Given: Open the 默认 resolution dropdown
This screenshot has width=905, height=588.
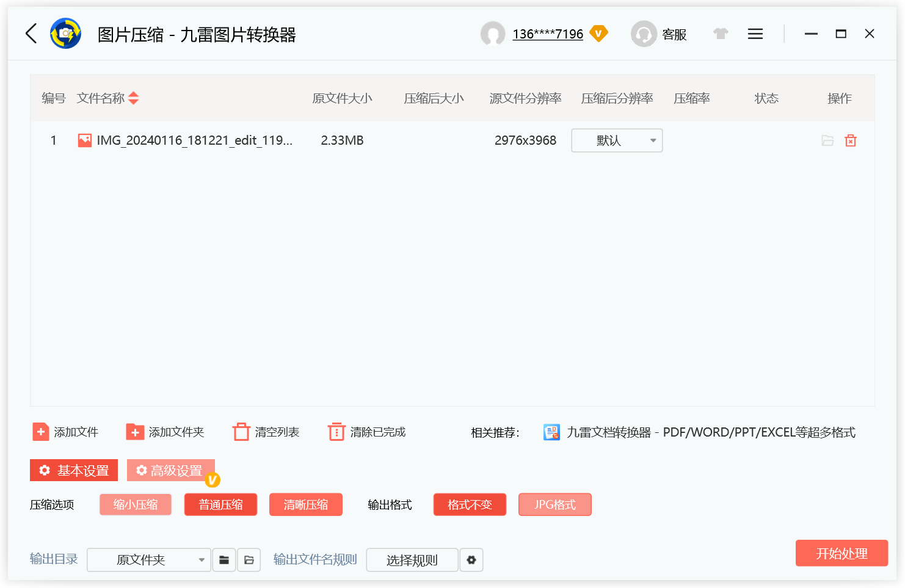Looking at the screenshot, I should click(616, 140).
